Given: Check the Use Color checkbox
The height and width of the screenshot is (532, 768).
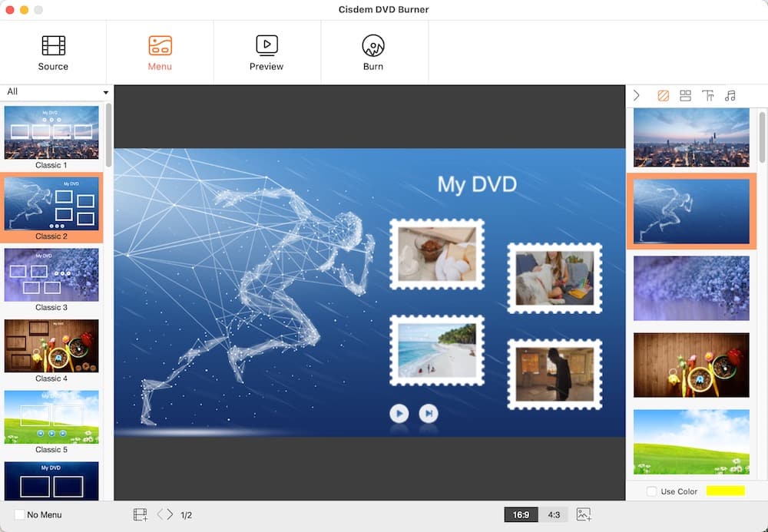Looking at the screenshot, I should pos(651,491).
